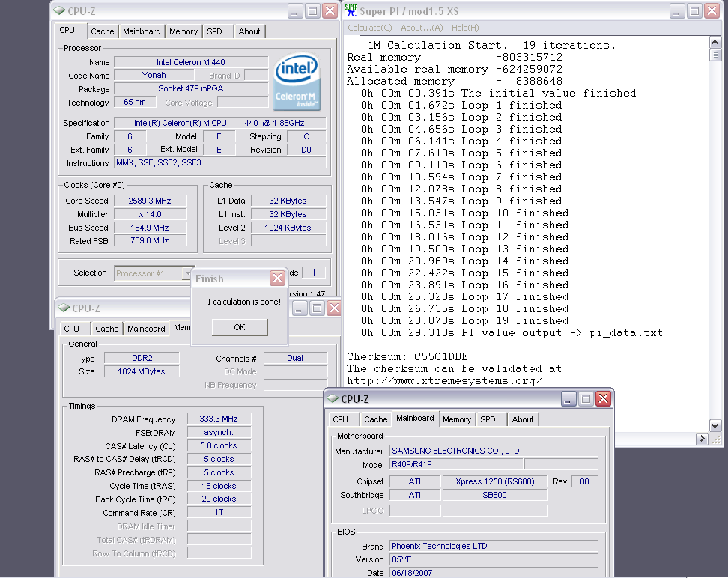Click the Checksum: C55C1DBE line

[407, 356]
